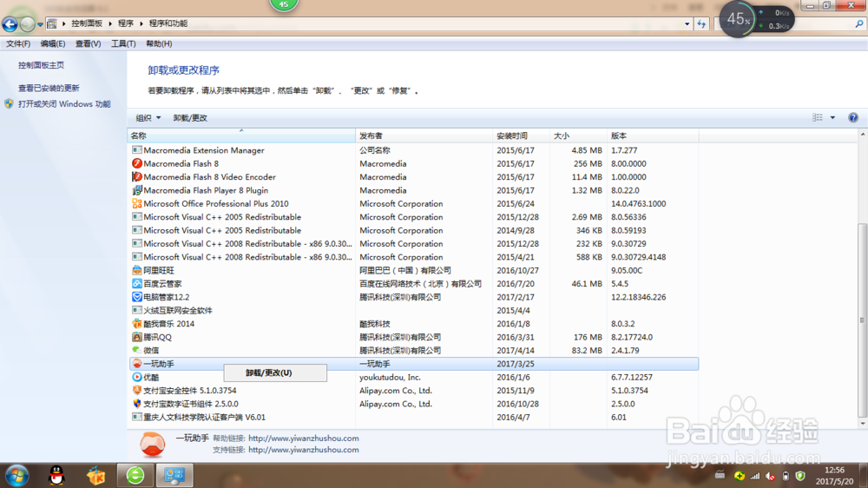Expand the address bar history dropdown
The height and width of the screenshot is (488, 868).
pyautogui.click(x=687, y=23)
